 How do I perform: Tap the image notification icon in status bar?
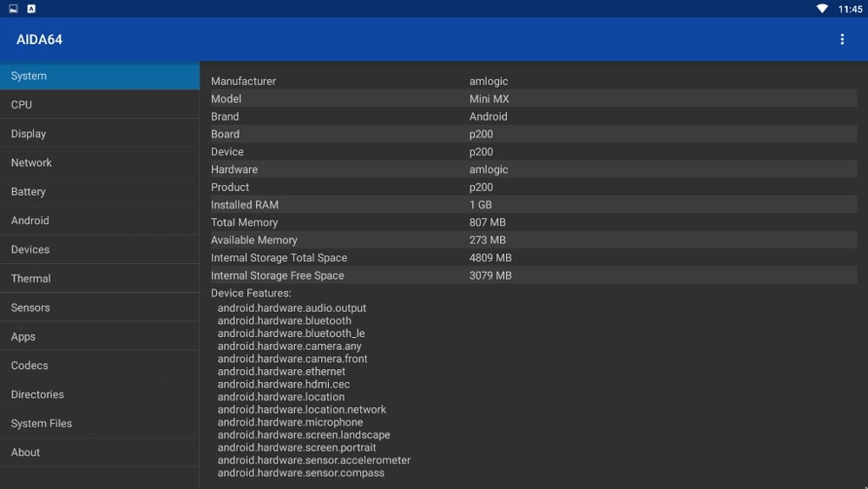[x=13, y=9]
